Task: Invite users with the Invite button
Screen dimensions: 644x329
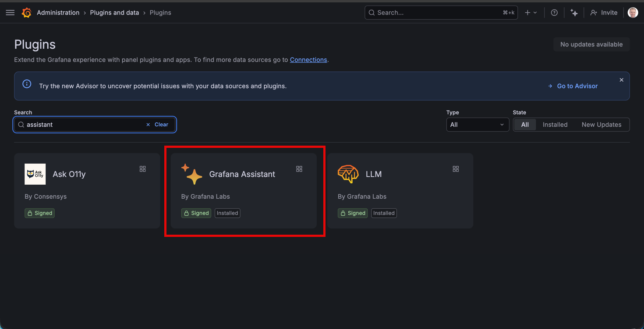Action: coord(604,13)
